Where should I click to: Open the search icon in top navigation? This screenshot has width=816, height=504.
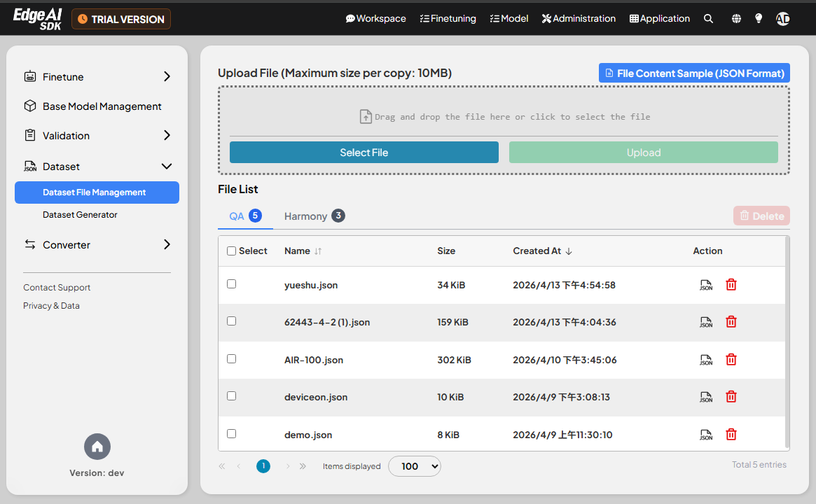(708, 18)
